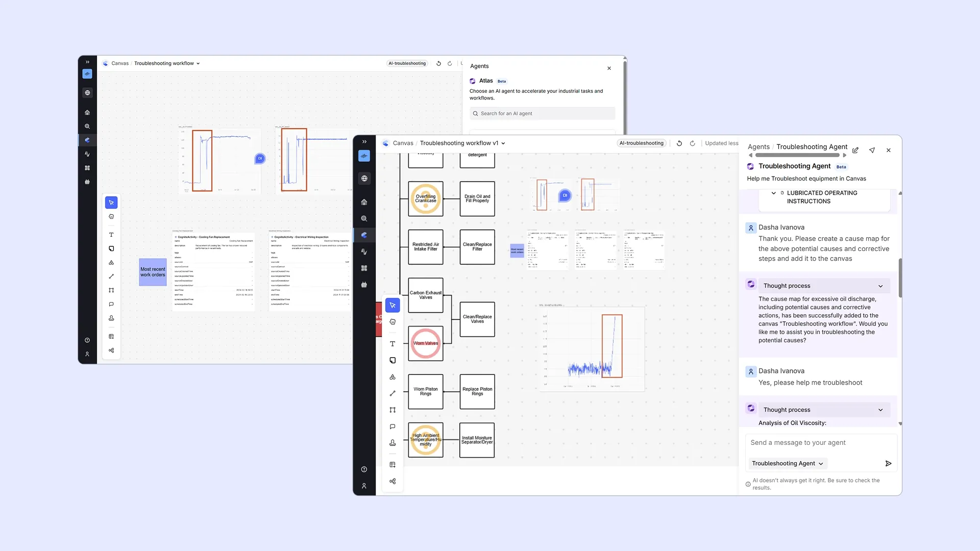Go to Agents breadcrumb in agent panel
Image resolution: width=980 pixels, height=551 pixels.
[758, 147]
